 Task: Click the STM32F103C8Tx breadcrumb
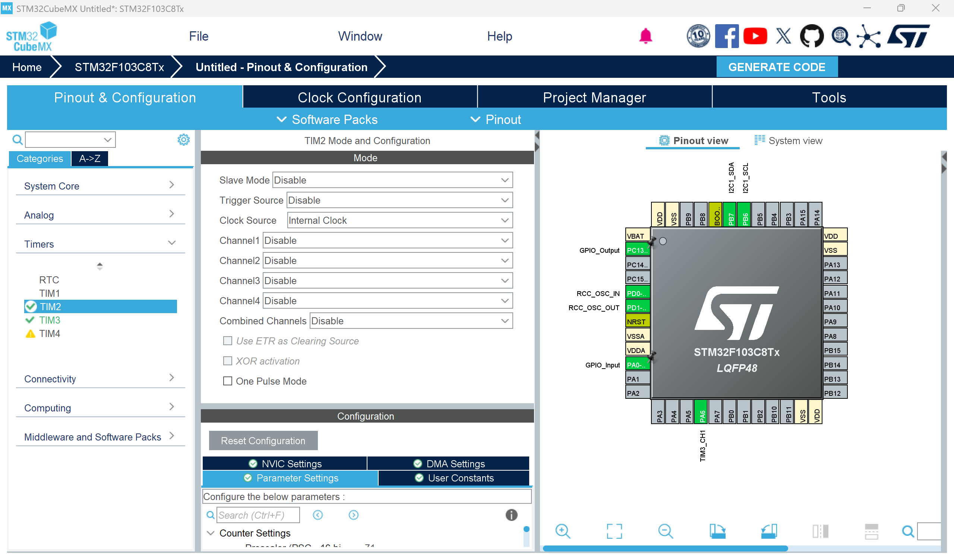tap(119, 67)
